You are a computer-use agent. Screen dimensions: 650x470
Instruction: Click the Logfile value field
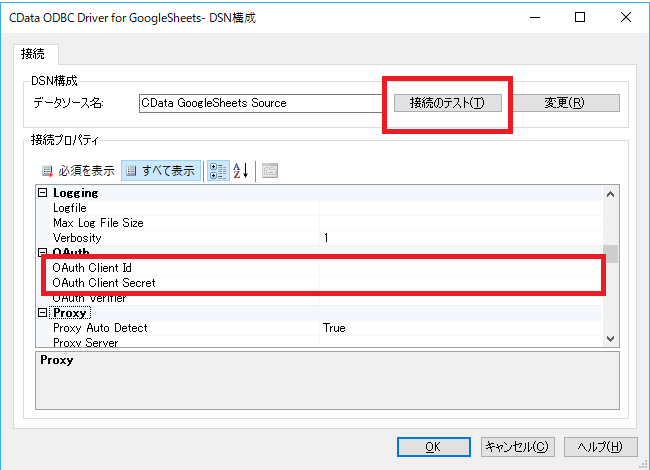click(x=461, y=208)
